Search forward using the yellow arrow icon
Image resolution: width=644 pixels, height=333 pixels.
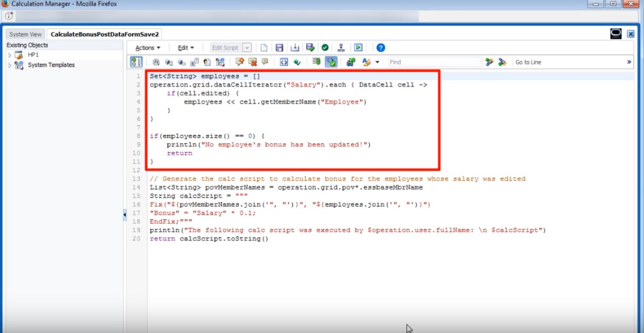coord(490,61)
